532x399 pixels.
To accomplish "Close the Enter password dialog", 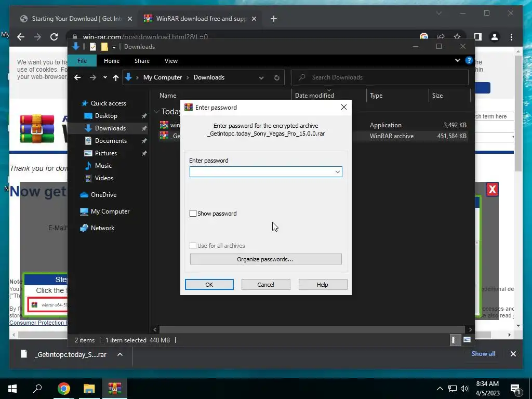I will pyautogui.click(x=344, y=107).
